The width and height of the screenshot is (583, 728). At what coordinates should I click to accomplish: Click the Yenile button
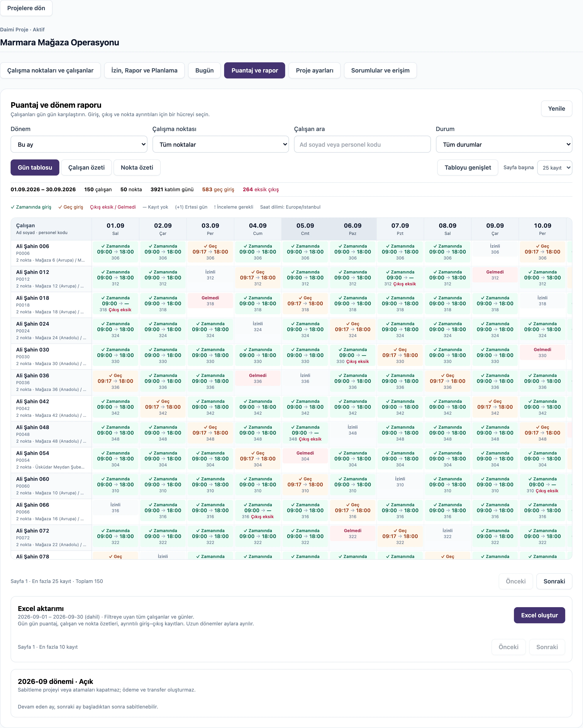556,108
